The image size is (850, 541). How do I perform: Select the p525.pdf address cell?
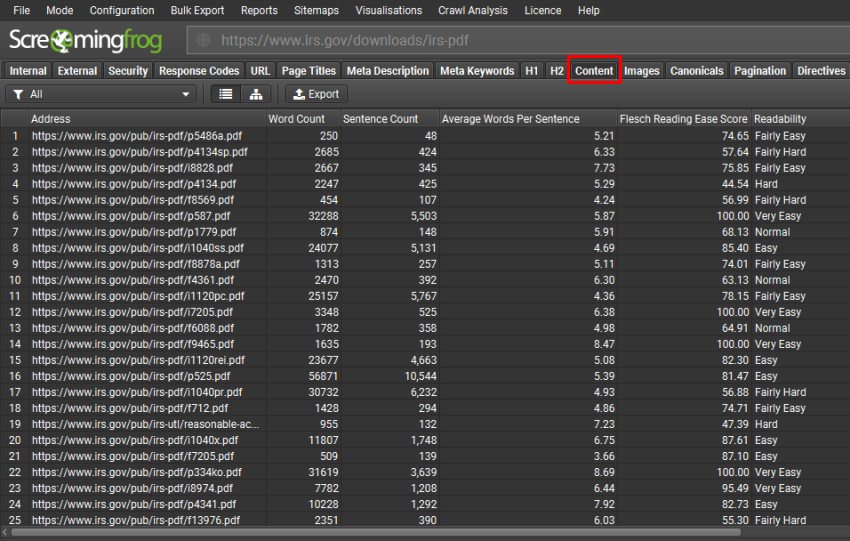[x=131, y=376]
